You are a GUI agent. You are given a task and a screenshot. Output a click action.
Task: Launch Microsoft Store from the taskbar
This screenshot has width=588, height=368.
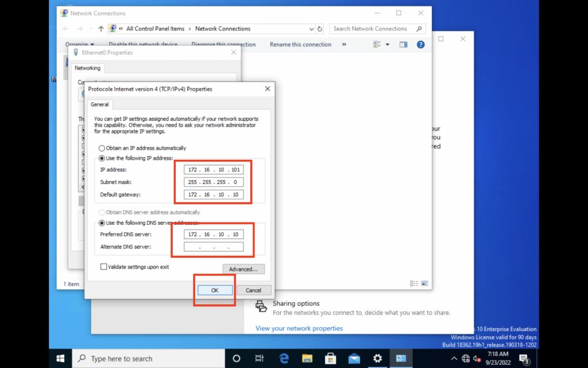(331, 359)
